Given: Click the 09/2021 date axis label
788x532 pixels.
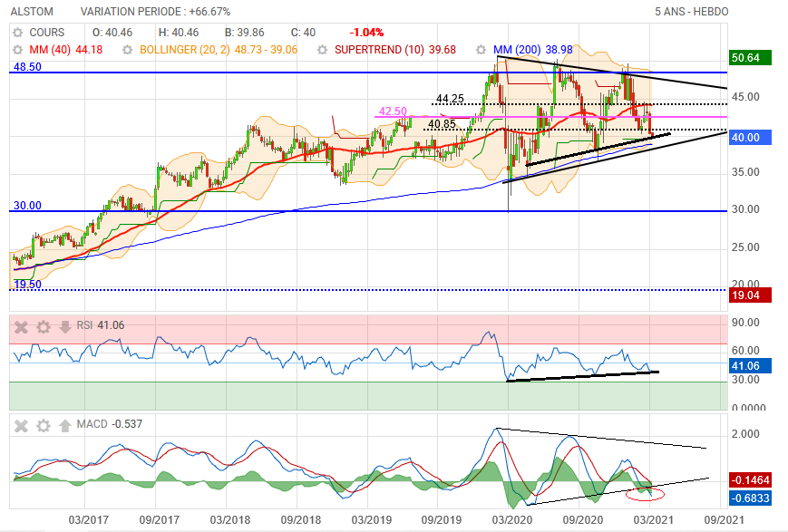Looking at the screenshot, I should pyautogui.click(x=724, y=519).
